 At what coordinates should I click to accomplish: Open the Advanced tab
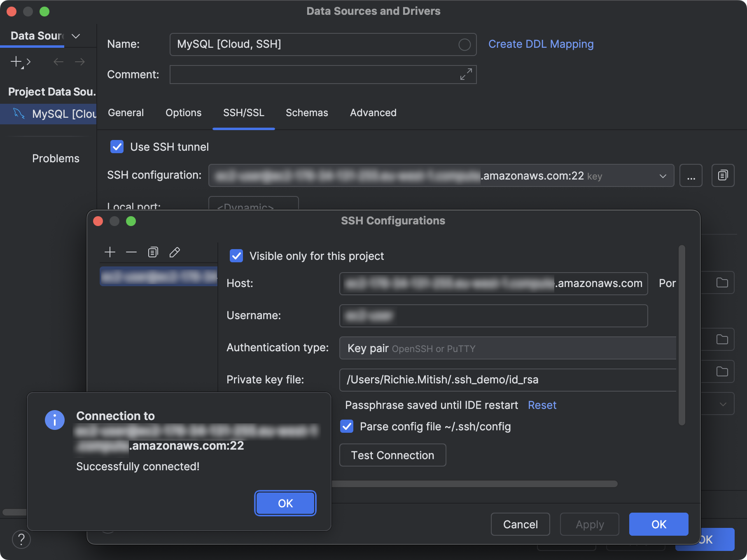tap(373, 112)
